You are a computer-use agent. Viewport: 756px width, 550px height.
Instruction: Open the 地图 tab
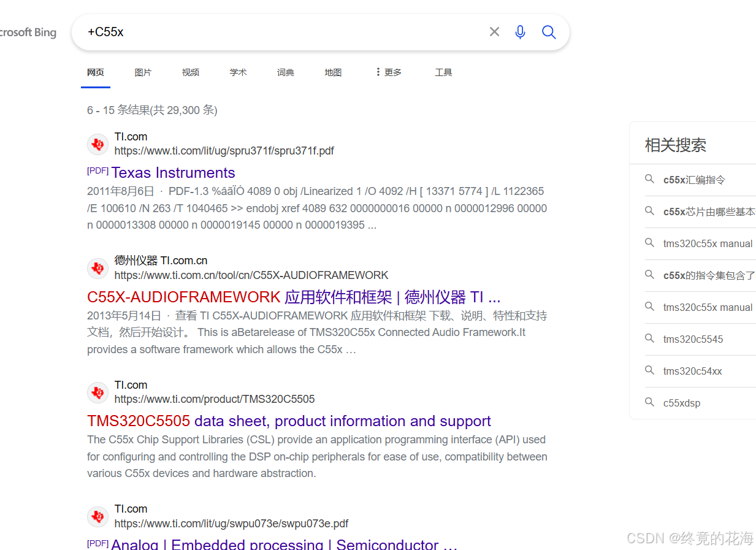(333, 72)
